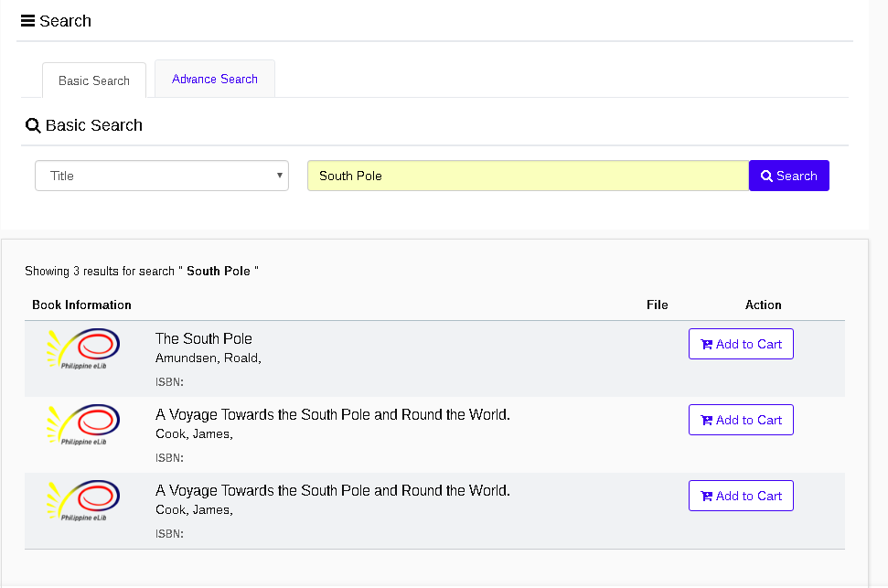Add the second result's Cook book to cart
Viewport: 888px width, 588px height.
pos(741,420)
